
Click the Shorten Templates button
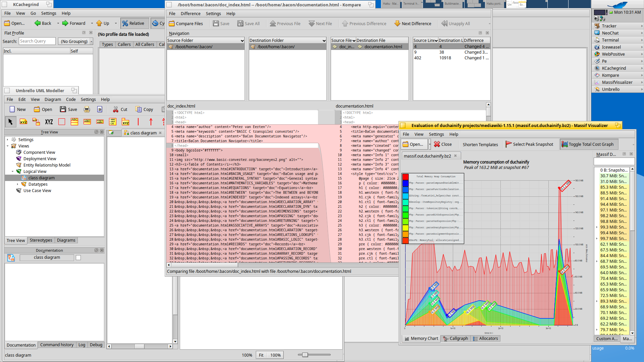point(480,144)
